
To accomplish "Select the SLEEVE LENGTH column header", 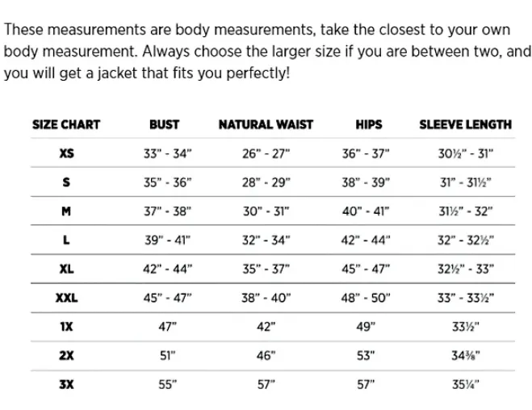I will (x=465, y=124).
